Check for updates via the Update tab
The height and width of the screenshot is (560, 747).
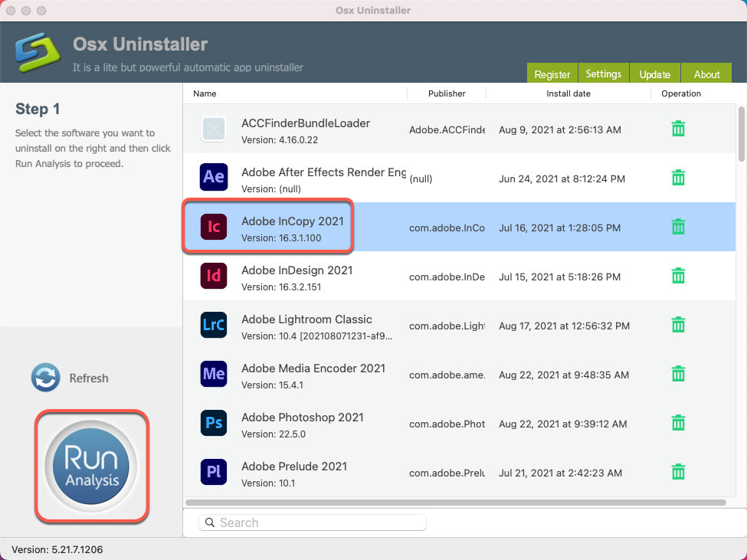click(654, 74)
